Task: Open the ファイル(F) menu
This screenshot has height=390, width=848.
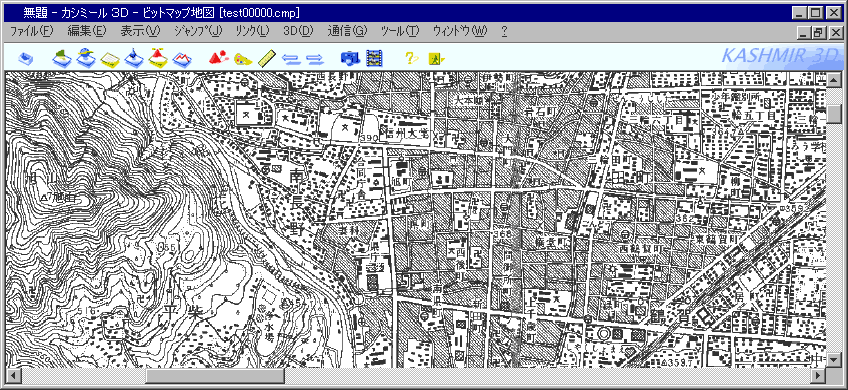Action: [31, 31]
